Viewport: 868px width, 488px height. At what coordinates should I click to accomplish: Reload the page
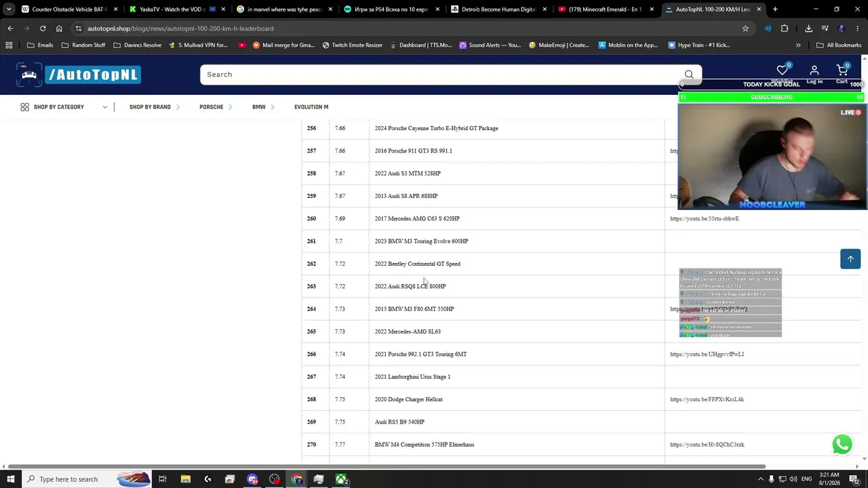click(43, 28)
